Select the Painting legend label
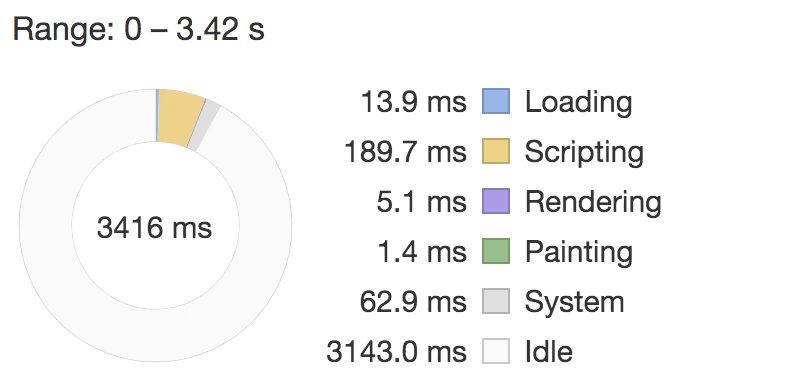 coord(579,253)
